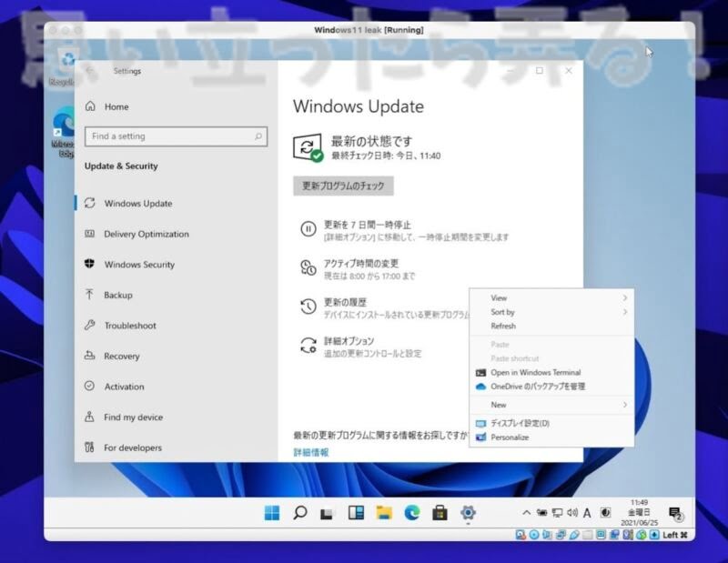Click the 詳細情報 link
This screenshot has width=728, height=563.
pyautogui.click(x=311, y=453)
